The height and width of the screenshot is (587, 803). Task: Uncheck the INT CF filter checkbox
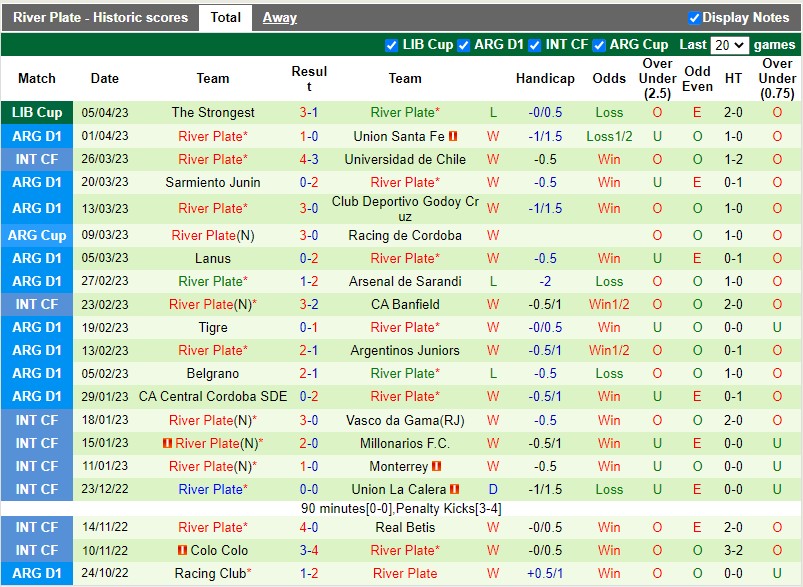click(x=535, y=46)
